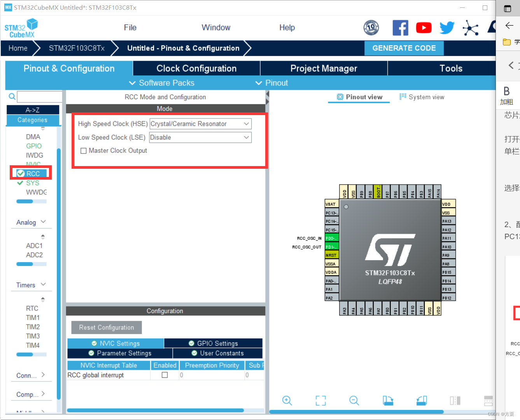This screenshot has height=420, width=520.
Task: Expand the Pinout dropdown menu
Action: pyautogui.click(x=271, y=83)
